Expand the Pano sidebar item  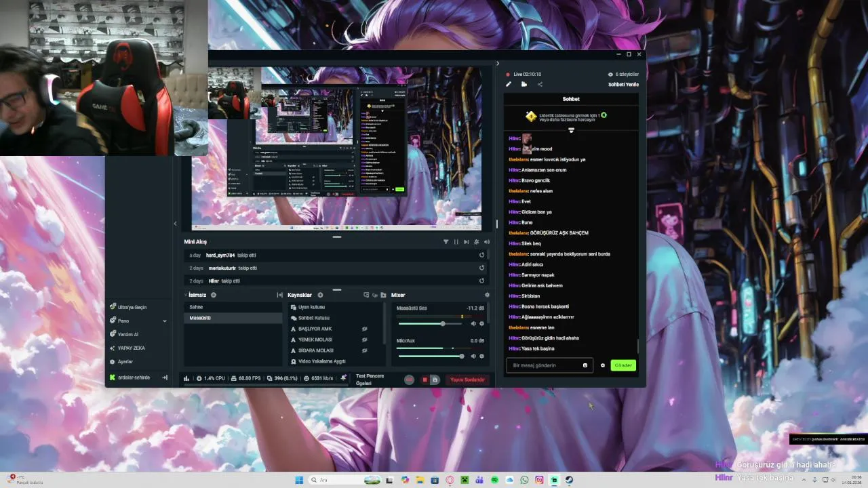click(164, 321)
